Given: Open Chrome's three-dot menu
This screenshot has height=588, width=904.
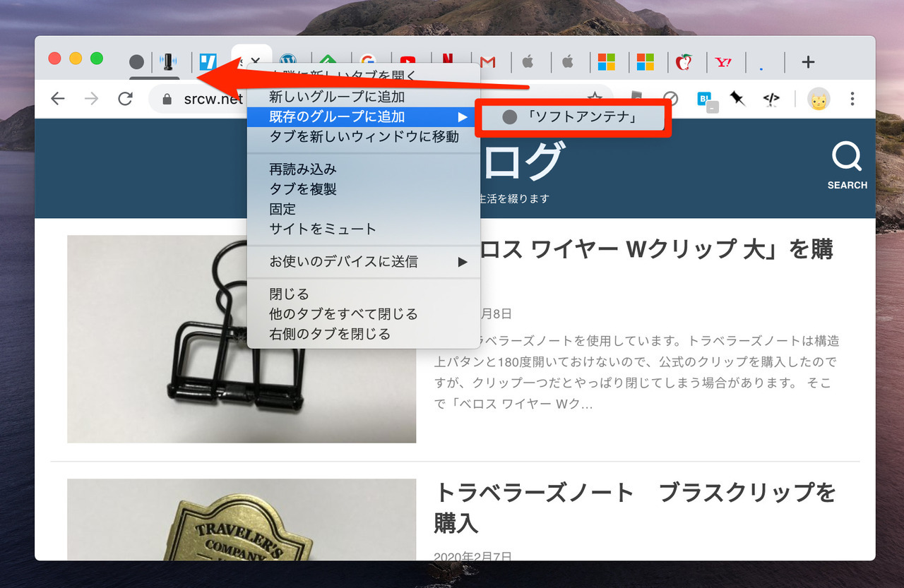Looking at the screenshot, I should pyautogui.click(x=852, y=99).
